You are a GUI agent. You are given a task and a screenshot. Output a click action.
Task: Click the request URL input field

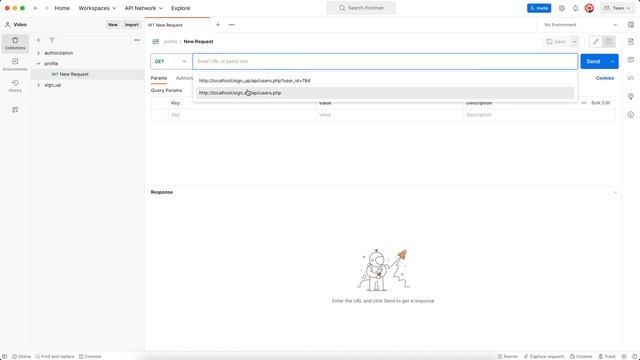pos(385,61)
